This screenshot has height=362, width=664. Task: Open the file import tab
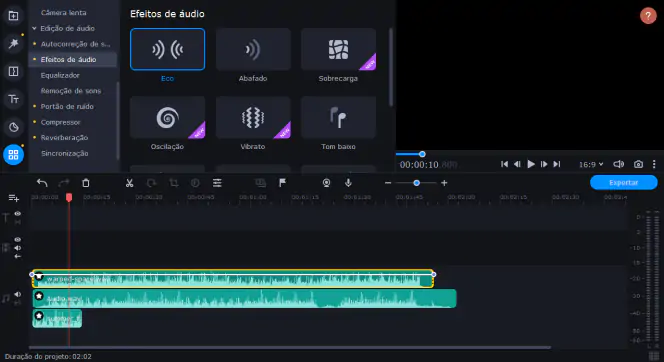pyautogui.click(x=14, y=16)
